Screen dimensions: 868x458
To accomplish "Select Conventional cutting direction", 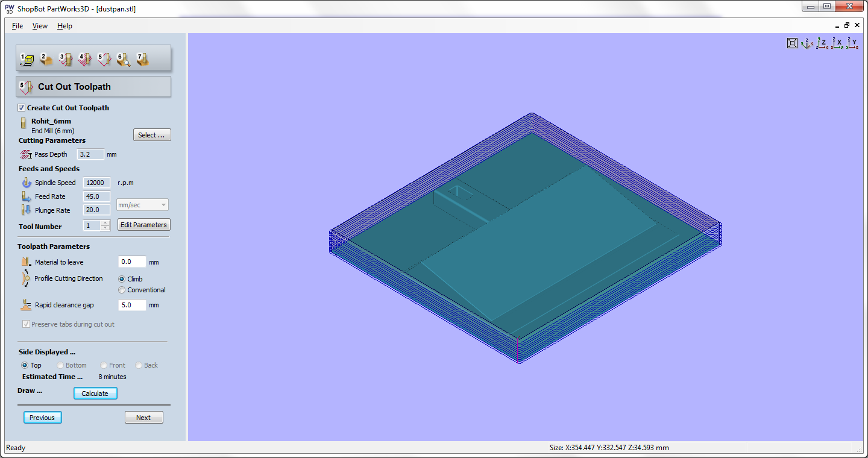I will click(x=122, y=290).
